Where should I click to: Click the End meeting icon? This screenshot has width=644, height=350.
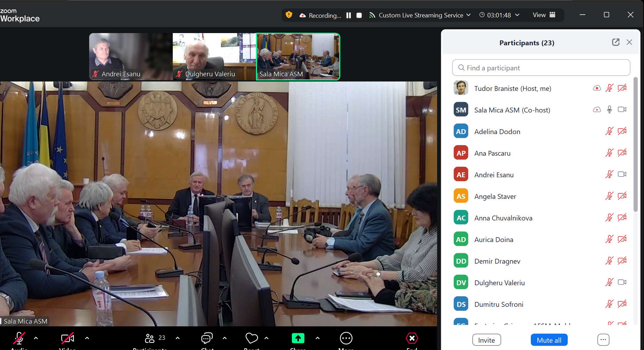point(412,338)
